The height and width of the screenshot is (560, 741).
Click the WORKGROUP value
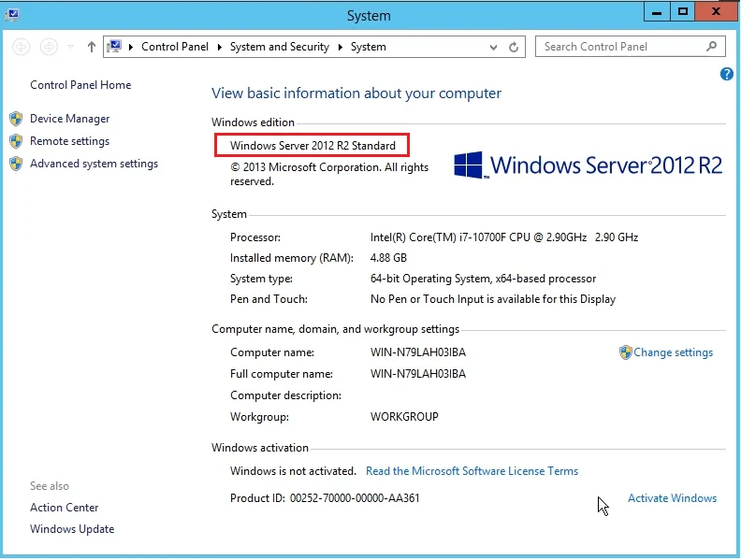tap(404, 417)
